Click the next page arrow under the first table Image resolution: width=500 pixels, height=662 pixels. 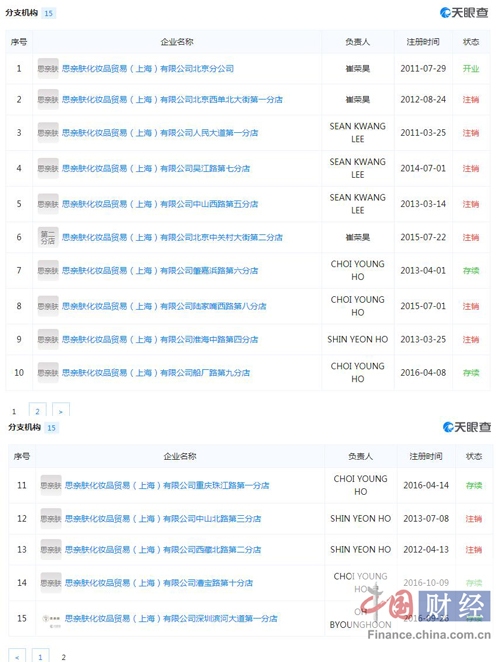[60, 410]
